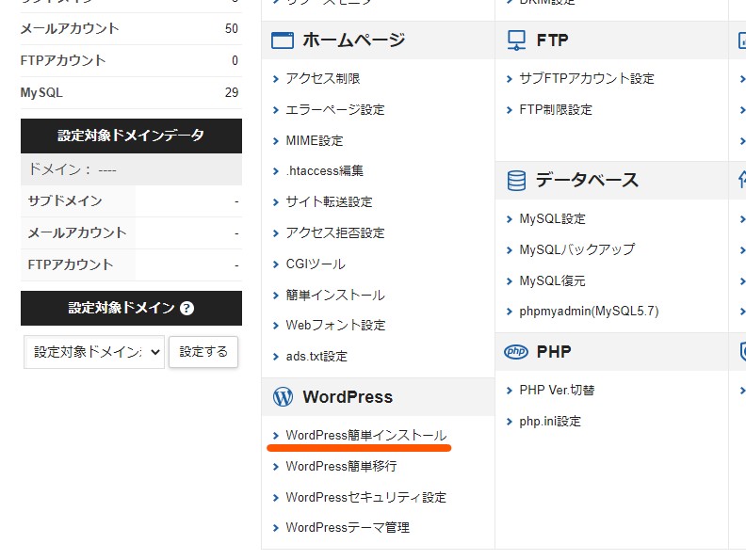Open PHP Ver.切替 link

point(557,391)
